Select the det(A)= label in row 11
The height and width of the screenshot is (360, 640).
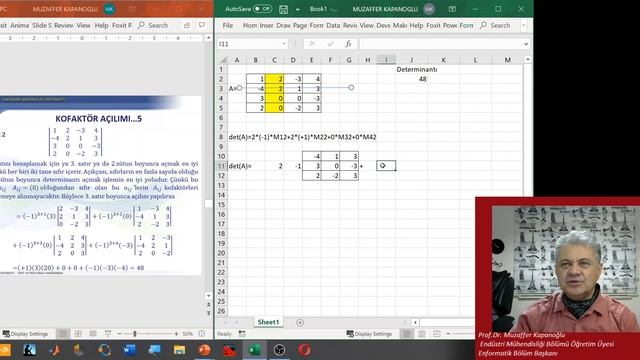[x=240, y=166]
